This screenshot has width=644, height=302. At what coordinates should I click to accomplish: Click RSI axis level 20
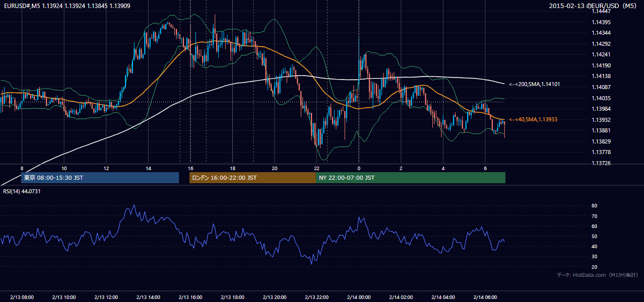594,267
